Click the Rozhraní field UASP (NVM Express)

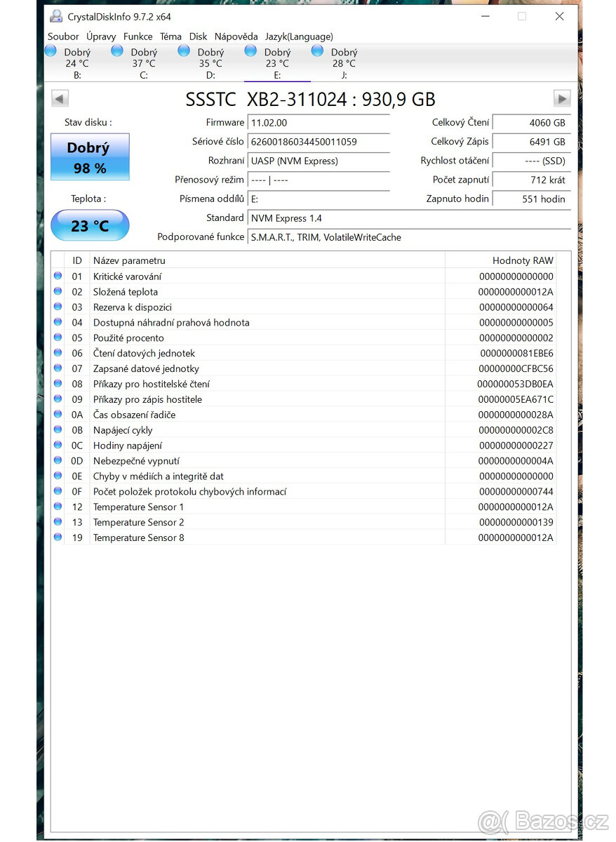319,161
